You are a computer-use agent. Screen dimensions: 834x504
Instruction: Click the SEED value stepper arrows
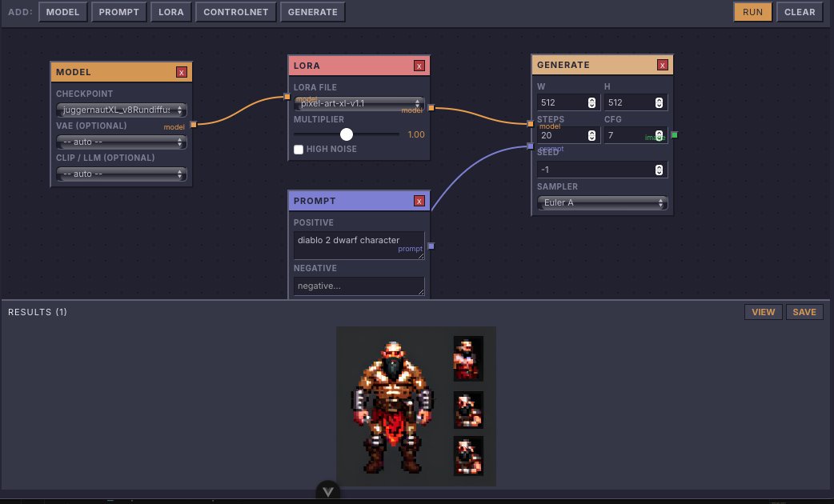coord(659,170)
